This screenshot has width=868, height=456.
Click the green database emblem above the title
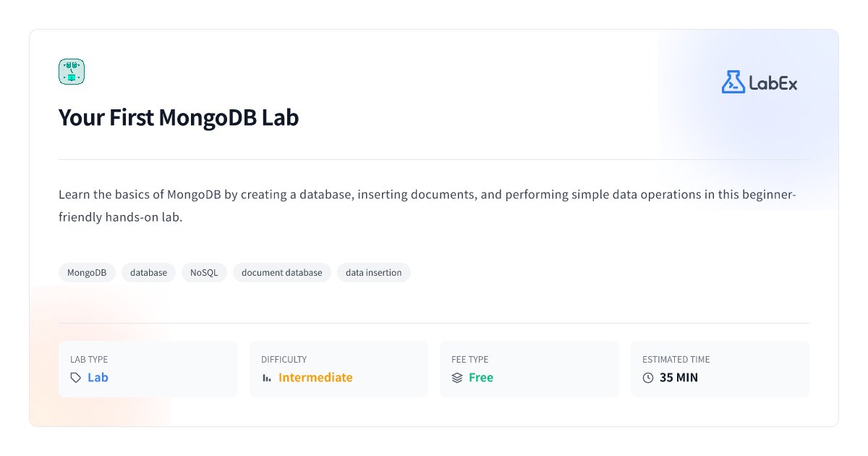point(71,71)
